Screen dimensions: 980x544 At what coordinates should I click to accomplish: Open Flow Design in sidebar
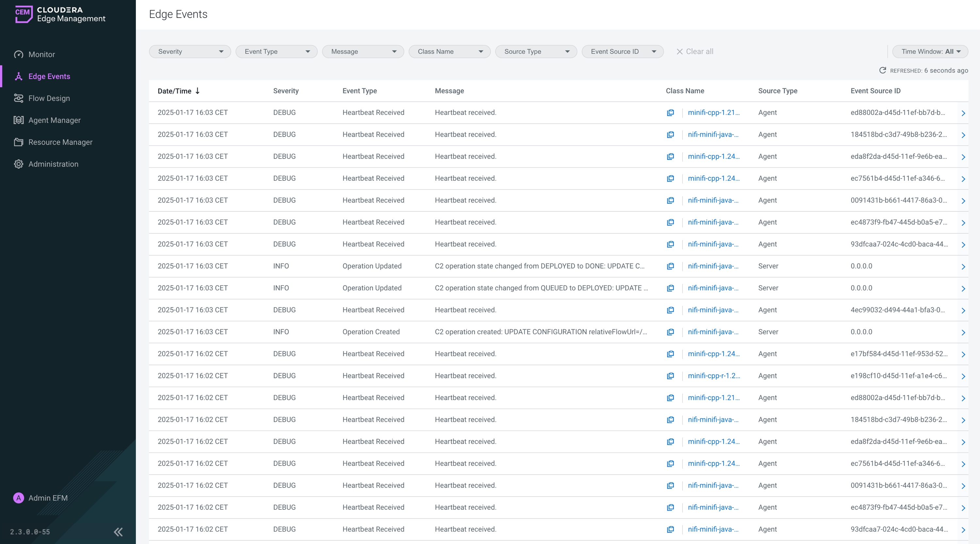[49, 98]
